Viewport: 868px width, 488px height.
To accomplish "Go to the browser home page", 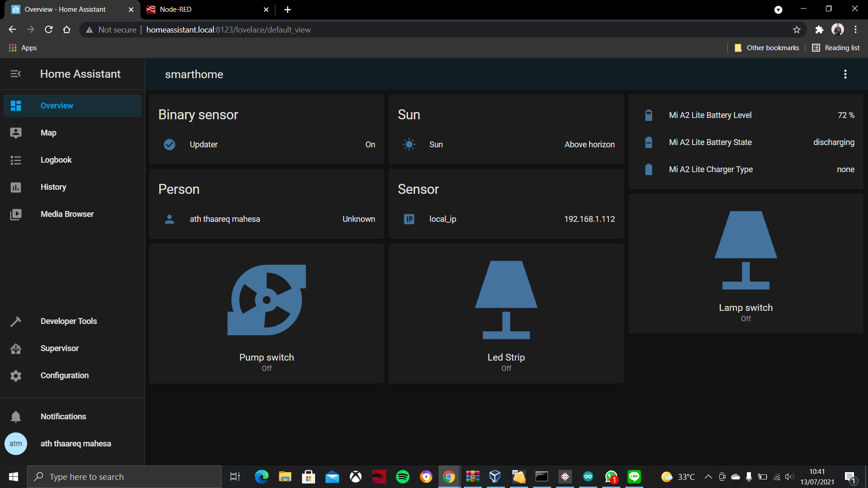I will point(67,30).
